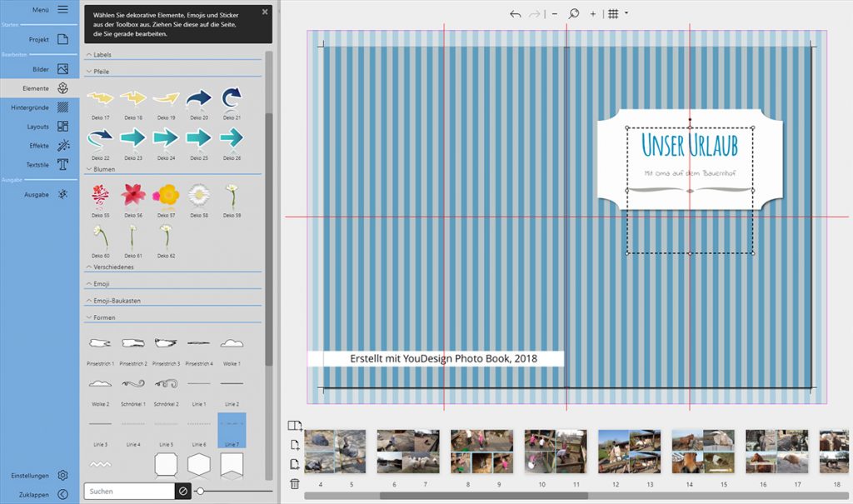The height and width of the screenshot is (504, 853).
Task: Select the Deko 57 yellow flower
Action: [166, 195]
